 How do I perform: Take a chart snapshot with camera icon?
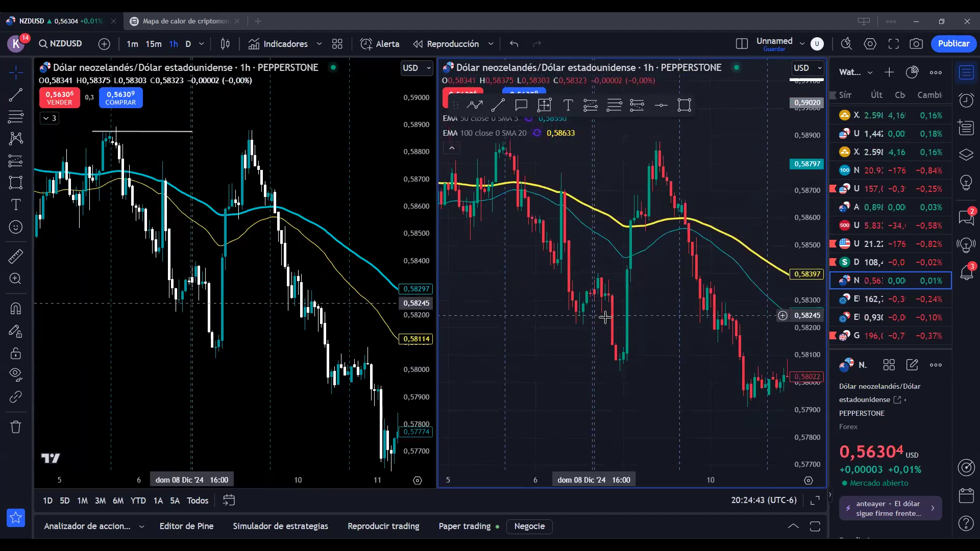point(916,44)
